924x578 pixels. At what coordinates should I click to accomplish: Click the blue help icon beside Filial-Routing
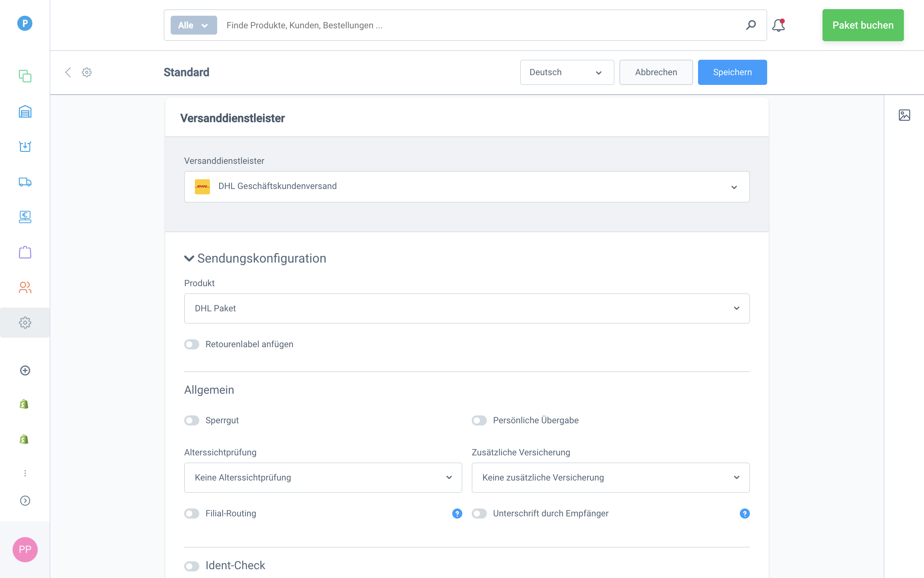tap(457, 514)
